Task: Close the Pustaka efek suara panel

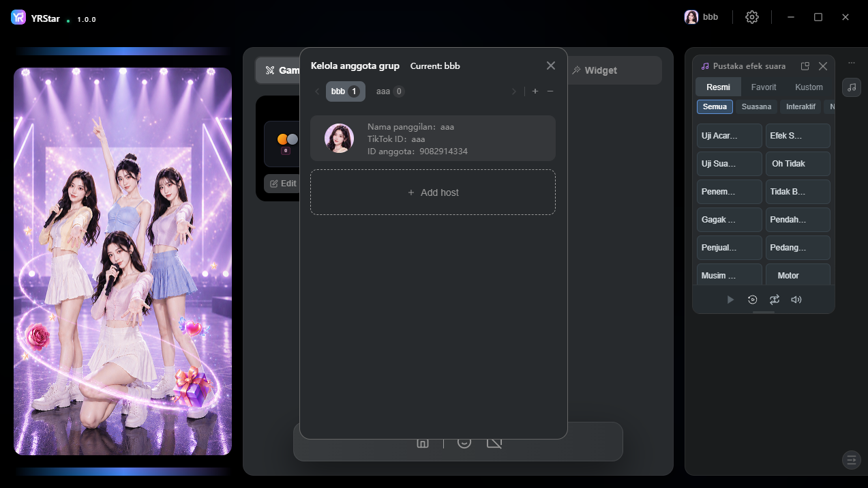Action: [x=823, y=66]
